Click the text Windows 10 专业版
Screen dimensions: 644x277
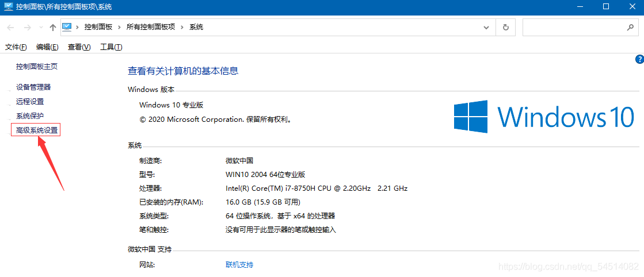point(172,105)
